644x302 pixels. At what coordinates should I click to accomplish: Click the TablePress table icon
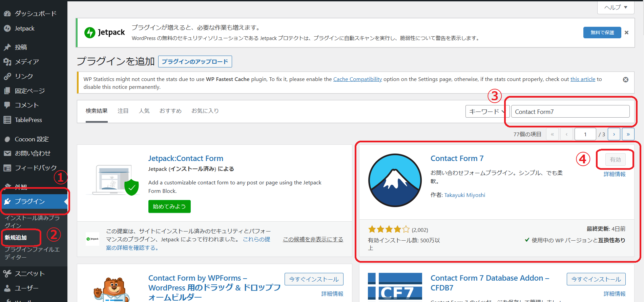point(7,120)
